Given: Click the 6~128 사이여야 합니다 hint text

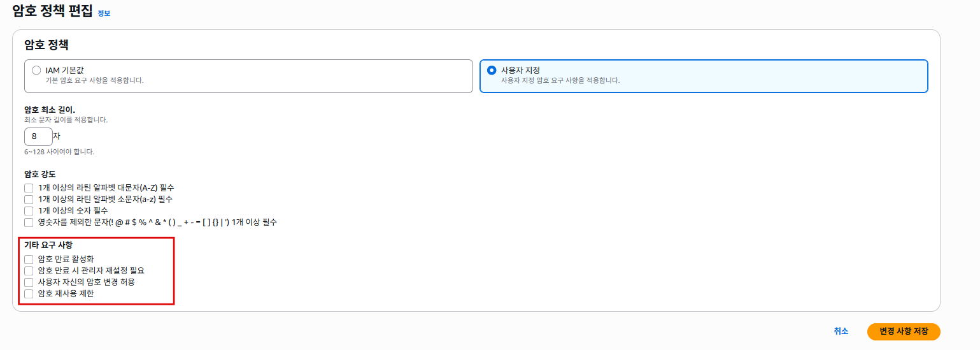Looking at the screenshot, I should click(x=59, y=152).
